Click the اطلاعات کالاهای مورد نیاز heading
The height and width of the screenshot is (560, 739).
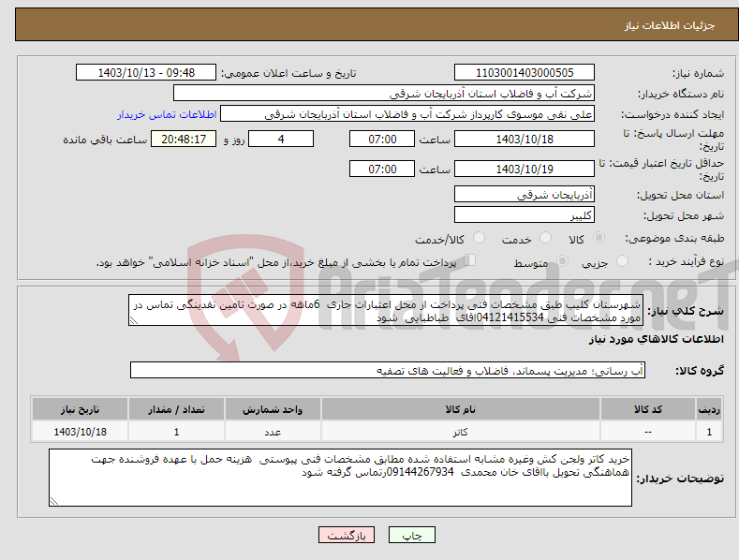coord(656,339)
